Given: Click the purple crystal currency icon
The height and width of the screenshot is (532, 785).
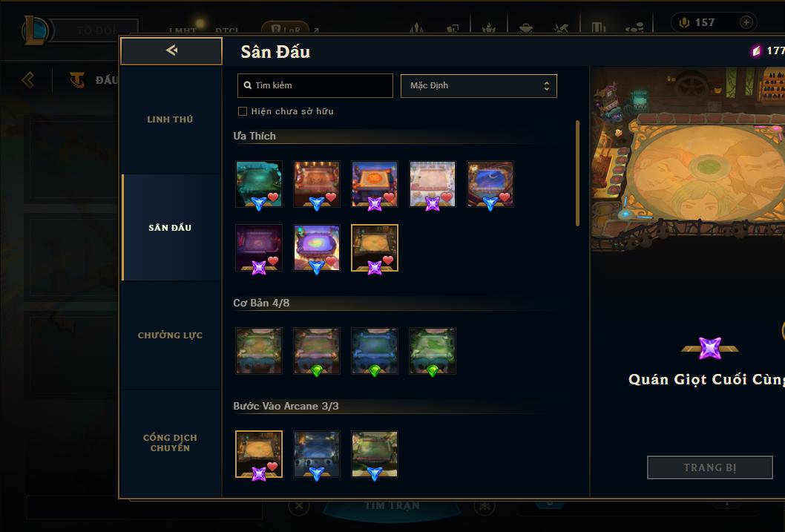Looking at the screenshot, I should point(756,51).
